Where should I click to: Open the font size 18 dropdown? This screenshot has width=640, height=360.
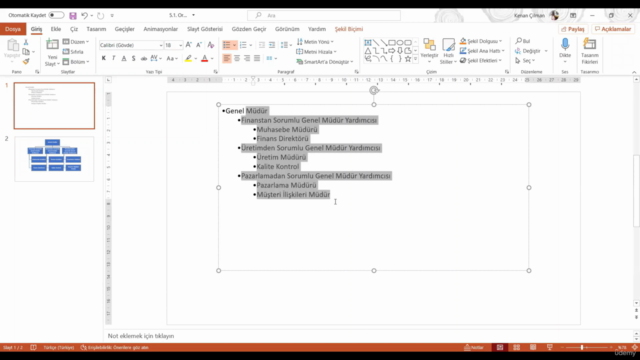(x=180, y=45)
